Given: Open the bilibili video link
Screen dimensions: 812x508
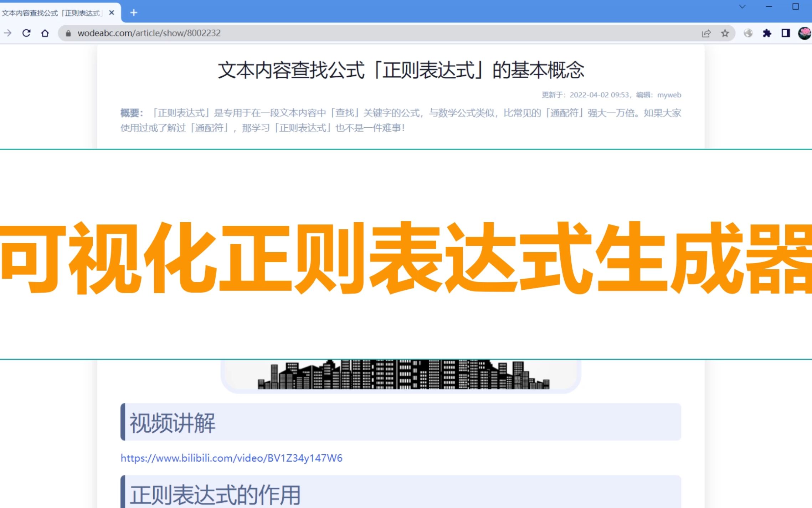Looking at the screenshot, I should [x=231, y=458].
